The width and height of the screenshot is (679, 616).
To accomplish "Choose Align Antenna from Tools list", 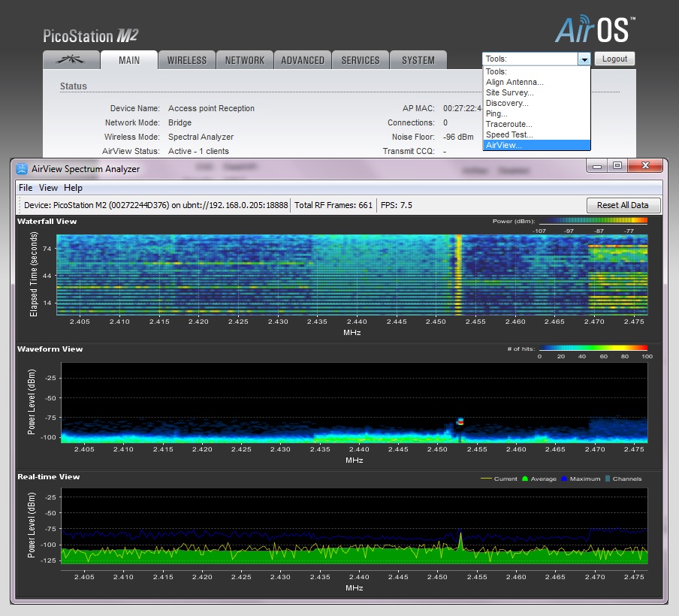I will (x=536, y=82).
